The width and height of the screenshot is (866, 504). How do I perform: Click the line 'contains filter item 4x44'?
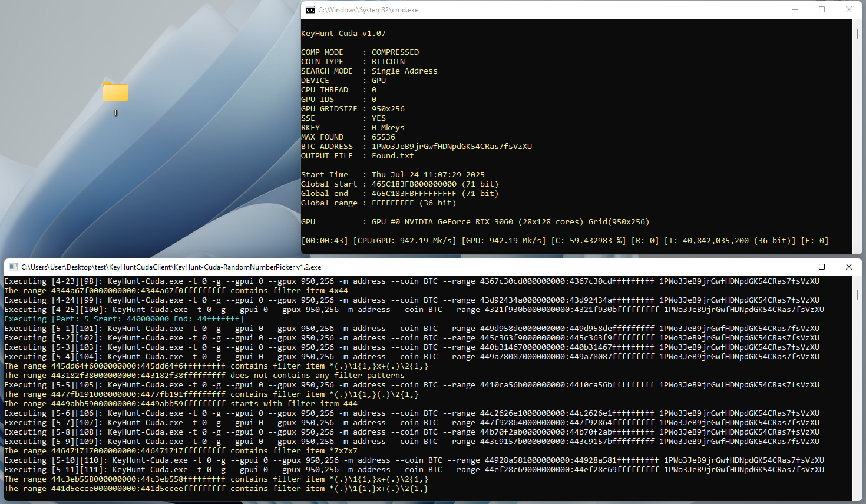tap(176, 291)
